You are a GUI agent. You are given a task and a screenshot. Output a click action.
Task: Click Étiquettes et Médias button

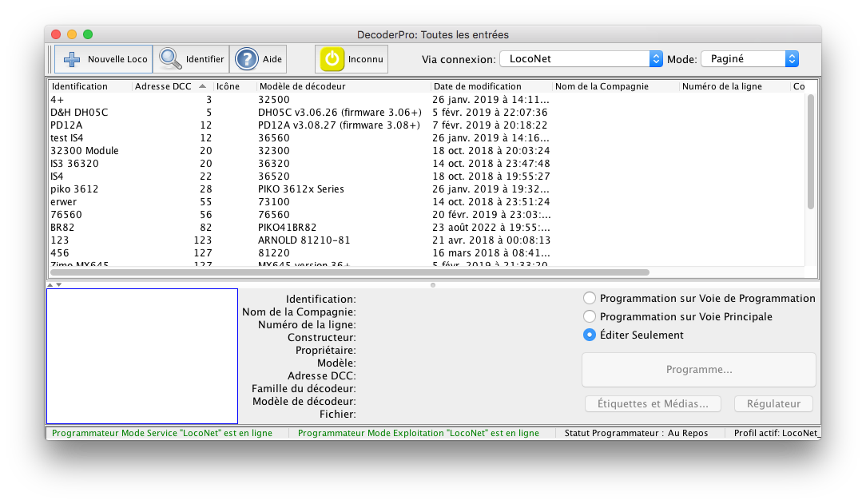click(x=653, y=404)
